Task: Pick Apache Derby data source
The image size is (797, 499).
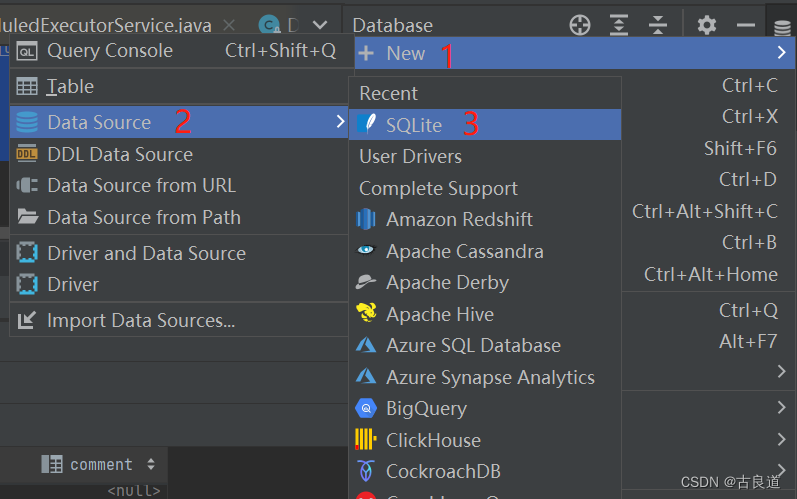Action: coord(485,283)
